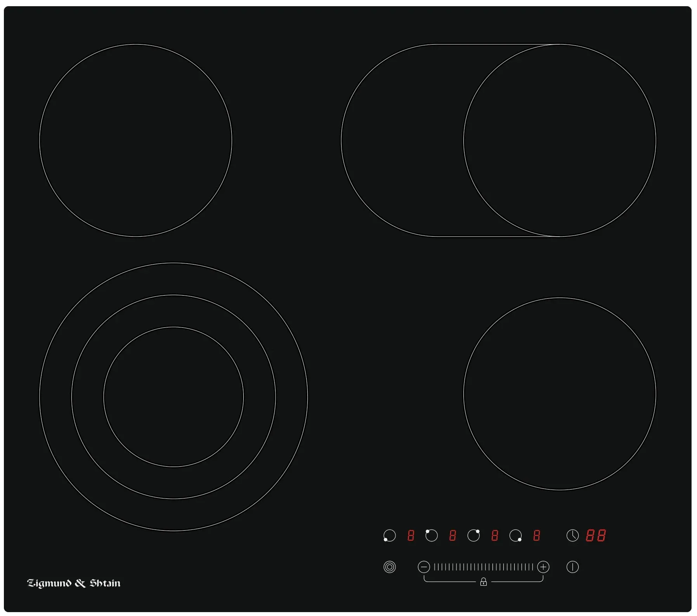
Task: Click the bottom-right single-circle cooking zone
Action: click(x=560, y=394)
